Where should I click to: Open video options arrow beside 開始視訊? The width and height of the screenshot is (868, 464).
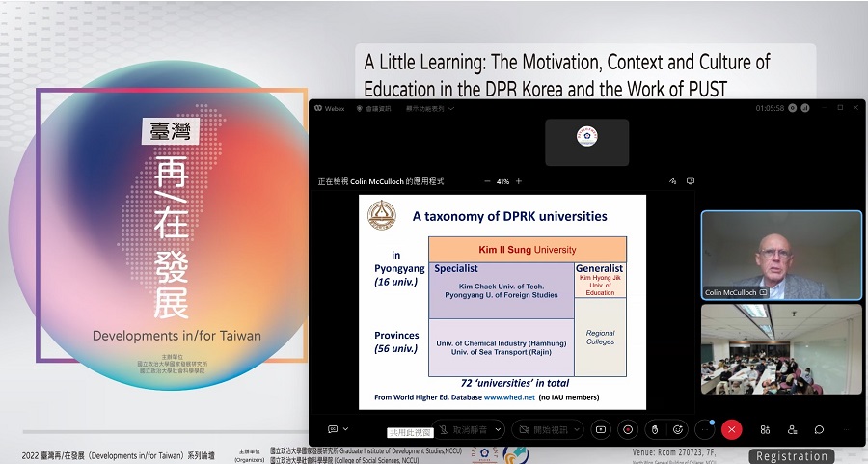(x=578, y=429)
